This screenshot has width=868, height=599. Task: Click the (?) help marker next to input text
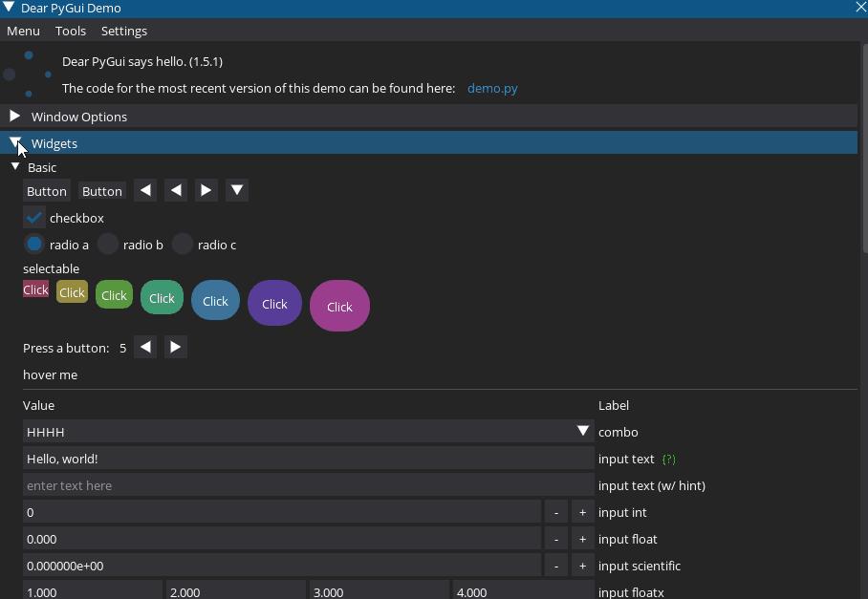pyautogui.click(x=669, y=459)
